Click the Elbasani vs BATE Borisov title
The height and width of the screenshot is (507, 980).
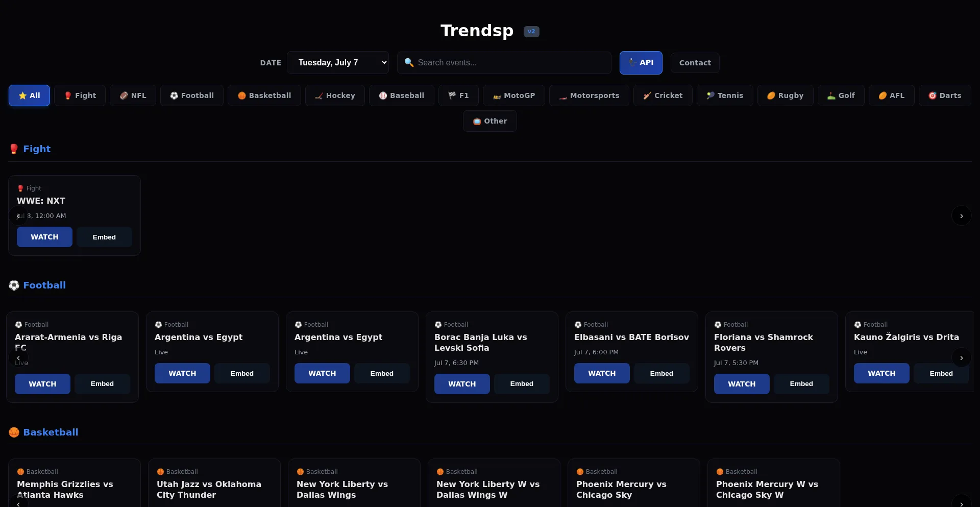631,337
